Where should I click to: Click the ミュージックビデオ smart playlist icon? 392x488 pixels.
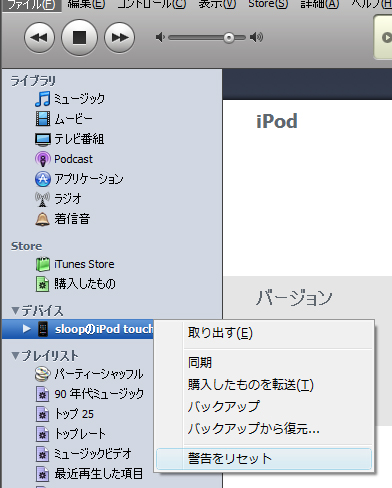(43, 454)
